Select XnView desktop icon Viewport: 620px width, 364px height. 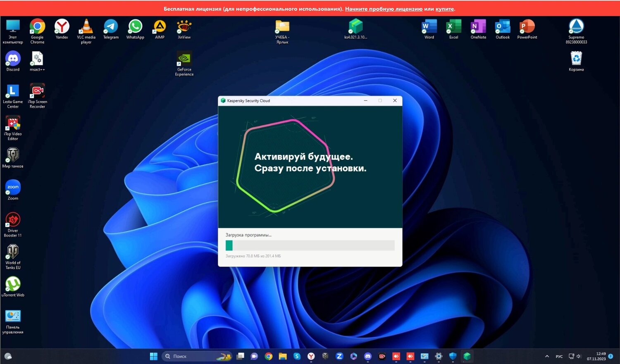pos(184,29)
